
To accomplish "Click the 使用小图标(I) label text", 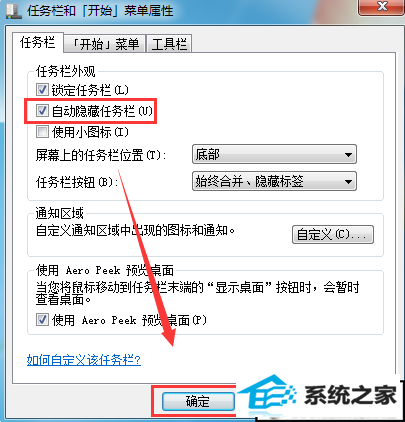I will pyautogui.click(x=90, y=132).
